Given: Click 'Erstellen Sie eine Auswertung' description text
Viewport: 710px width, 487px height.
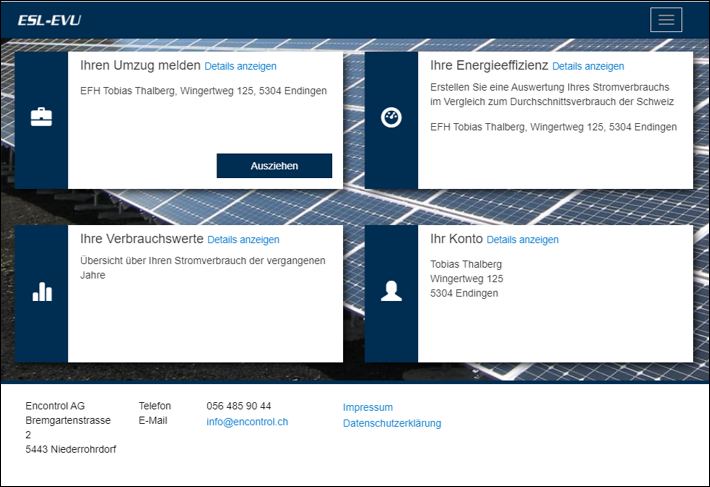Looking at the screenshot, I should (552, 94).
